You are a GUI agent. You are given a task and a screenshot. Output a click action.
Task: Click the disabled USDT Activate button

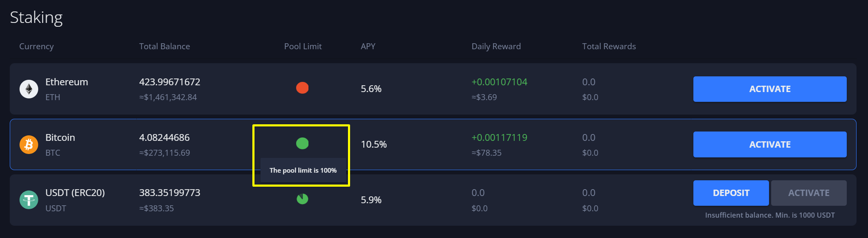pyautogui.click(x=809, y=193)
